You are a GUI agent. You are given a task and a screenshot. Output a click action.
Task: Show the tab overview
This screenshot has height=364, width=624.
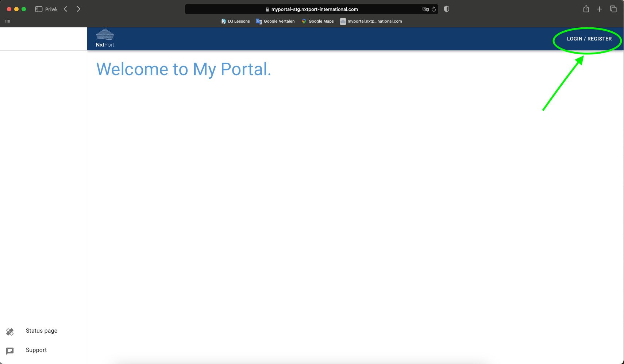[x=613, y=9]
